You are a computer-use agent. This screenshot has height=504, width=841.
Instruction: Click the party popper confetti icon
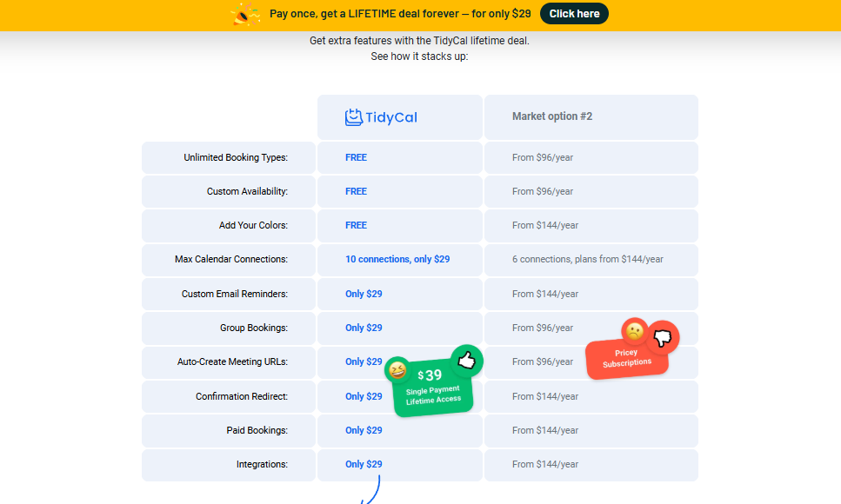245,14
